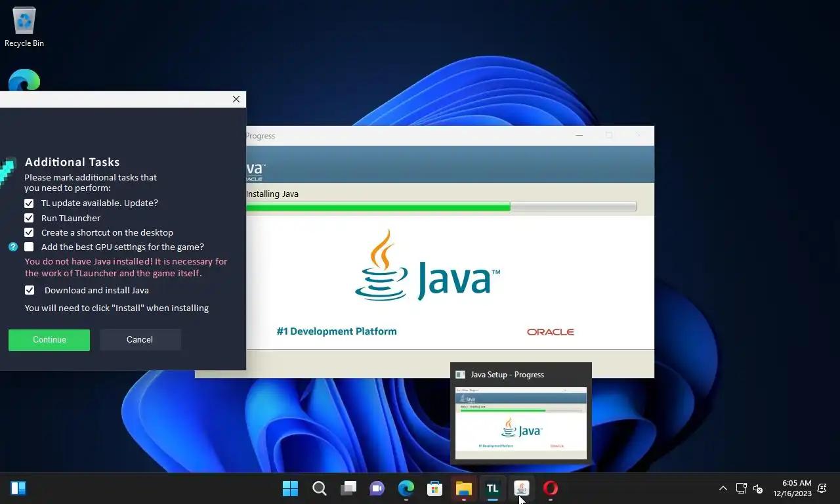The width and height of the screenshot is (840, 504).
Task: Enable Add the best GPU settings checkbox
Action: point(29,247)
